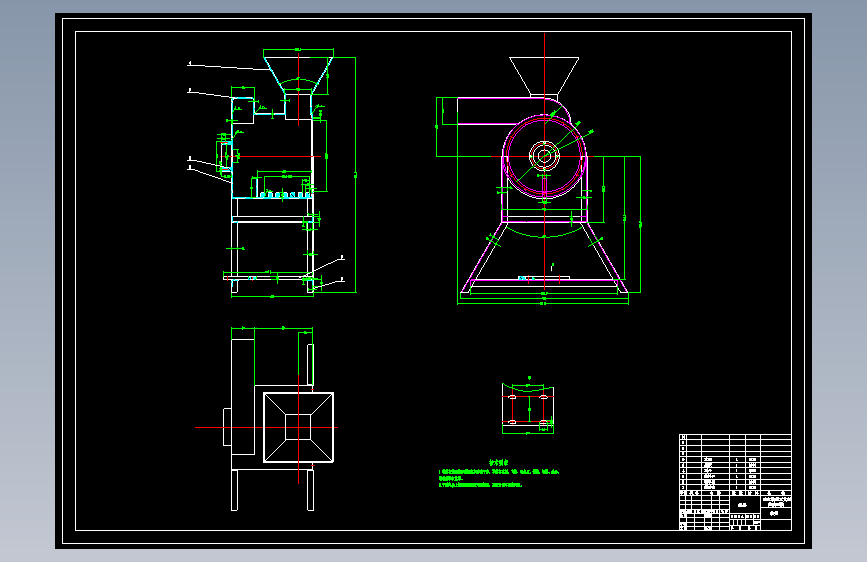Click the tall rectangular body in the plan view
The height and width of the screenshot is (562, 867).
click(x=243, y=397)
